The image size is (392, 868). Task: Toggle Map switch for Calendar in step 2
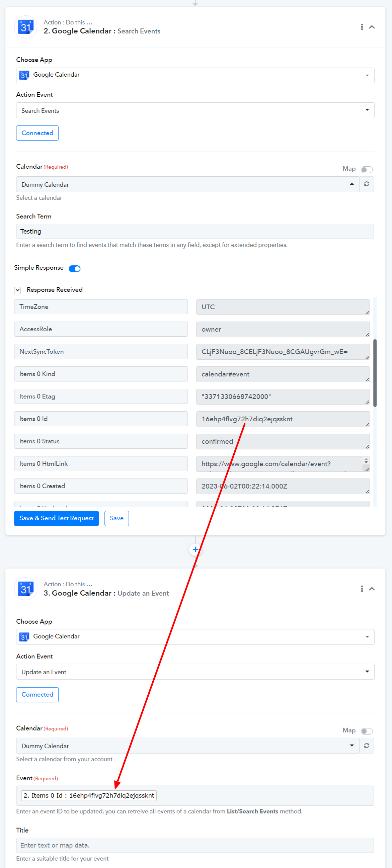click(x=366, y=170)
